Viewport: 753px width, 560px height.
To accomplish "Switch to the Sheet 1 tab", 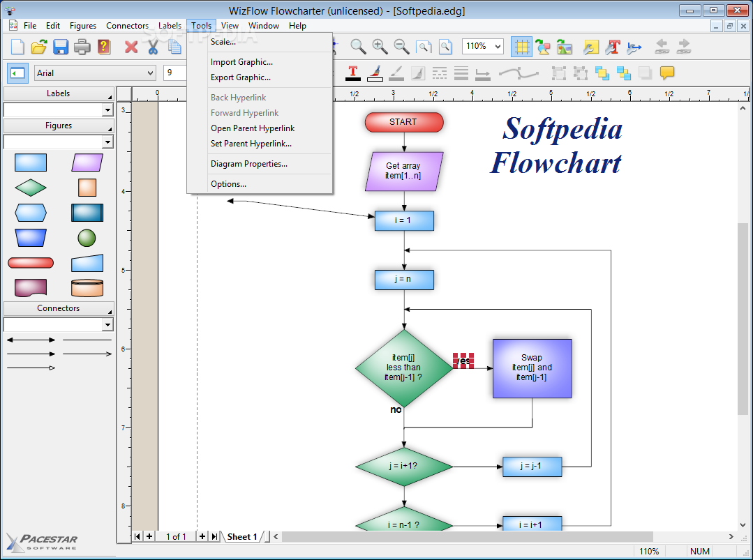I will [x=242, y=536].
